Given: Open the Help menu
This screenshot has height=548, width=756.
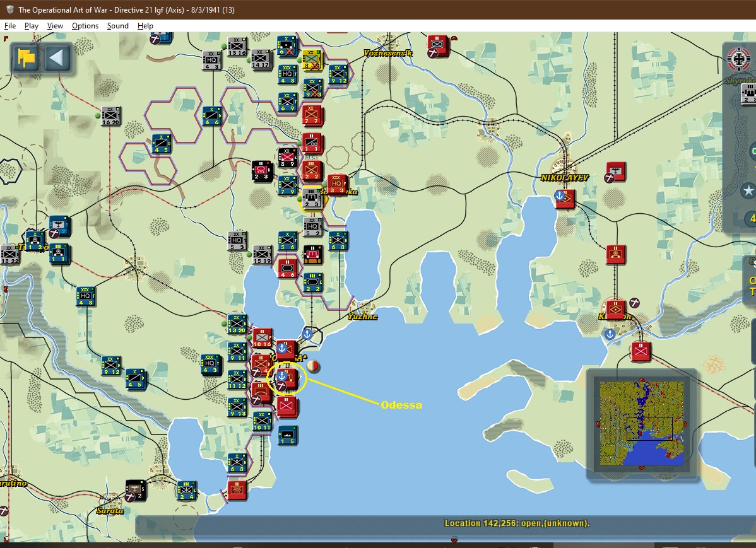Looking at the screenshot, I should click(145, 26).
